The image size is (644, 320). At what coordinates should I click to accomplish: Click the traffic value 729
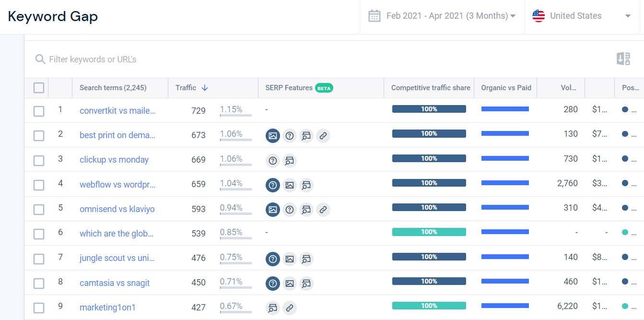199,111
